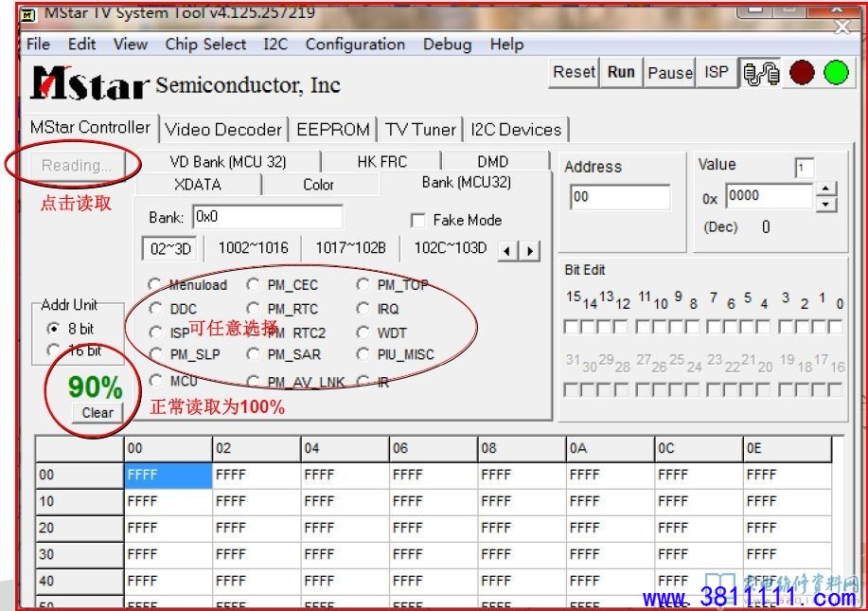Screen dimensions: 868x611
Task: Open the Configuration menu
Action: pyautogui.click(x=355, y=45)
